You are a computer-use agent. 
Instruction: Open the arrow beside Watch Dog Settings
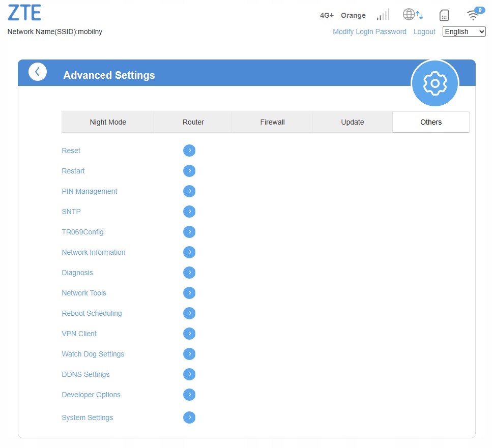189,354
